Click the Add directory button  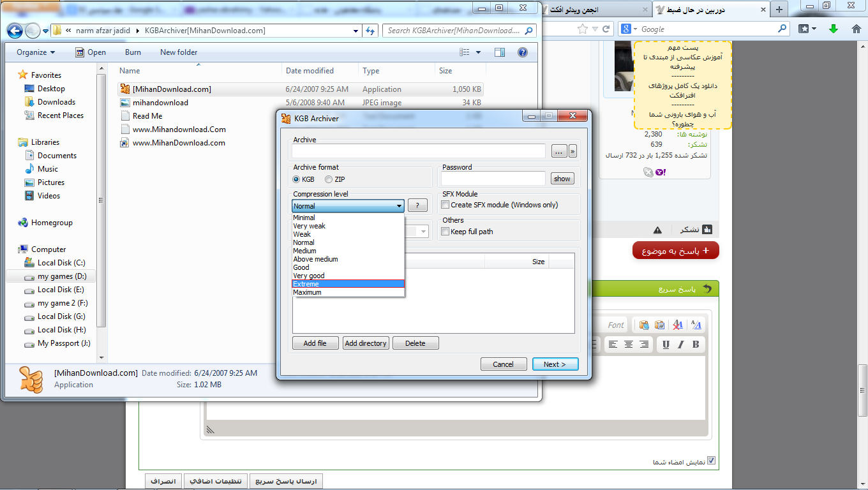(366, 343)
